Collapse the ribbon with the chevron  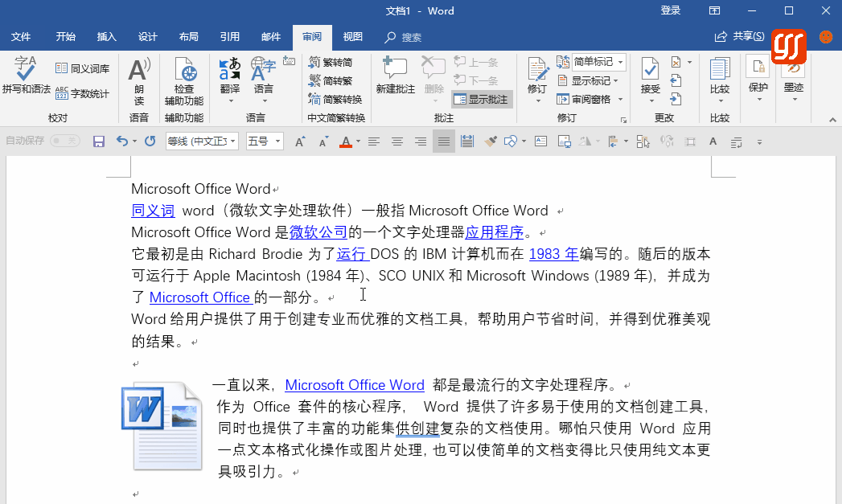pos(832,120)
